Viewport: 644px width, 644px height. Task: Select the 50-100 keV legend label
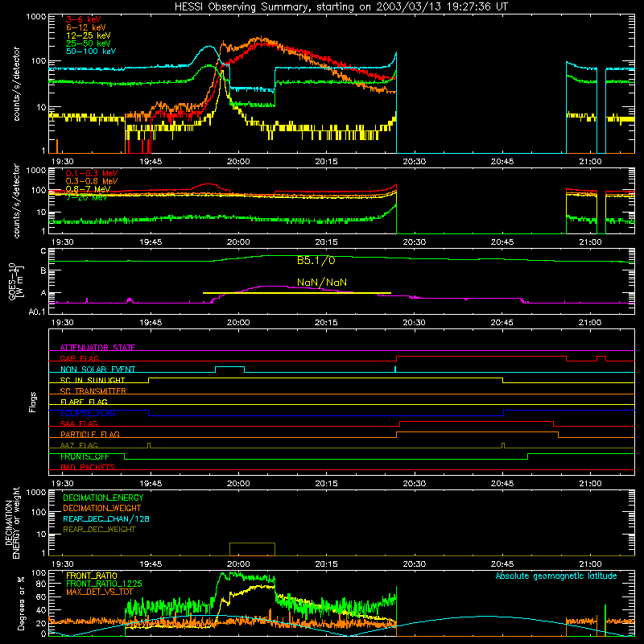[x=91, y=52]
